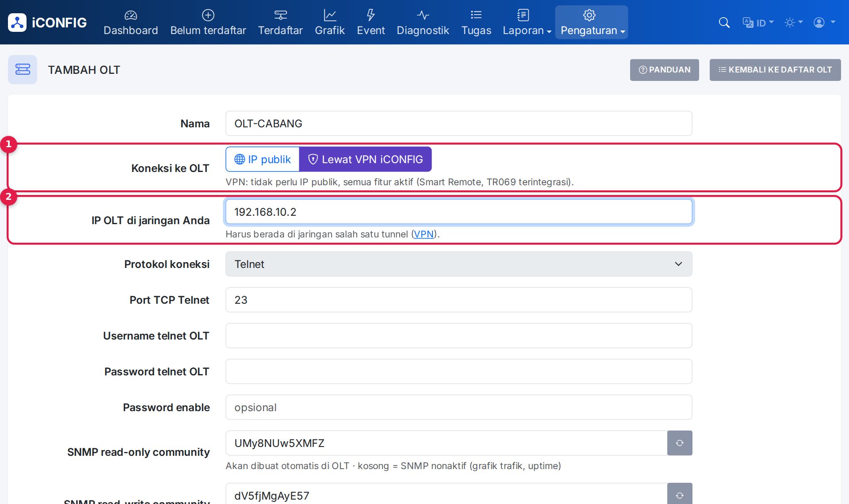Click the iCONFIG logo icon
Image resolution: width=849 pixels, height=504 pixels.
tap(17, 23)
